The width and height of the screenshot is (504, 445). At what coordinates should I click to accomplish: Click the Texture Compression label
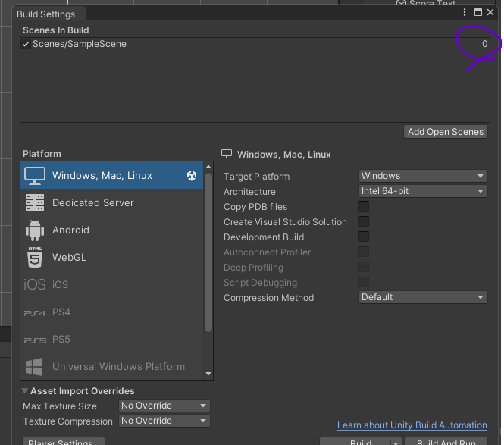(x=67, y=421)
